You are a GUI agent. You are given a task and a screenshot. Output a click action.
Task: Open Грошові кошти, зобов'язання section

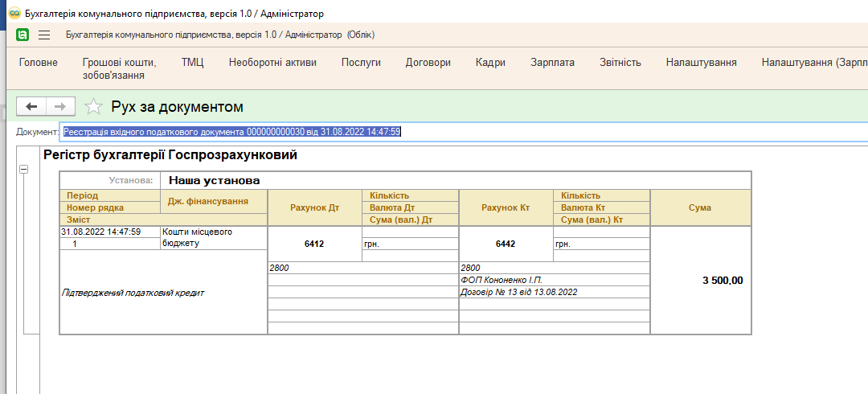coord(119,68)
